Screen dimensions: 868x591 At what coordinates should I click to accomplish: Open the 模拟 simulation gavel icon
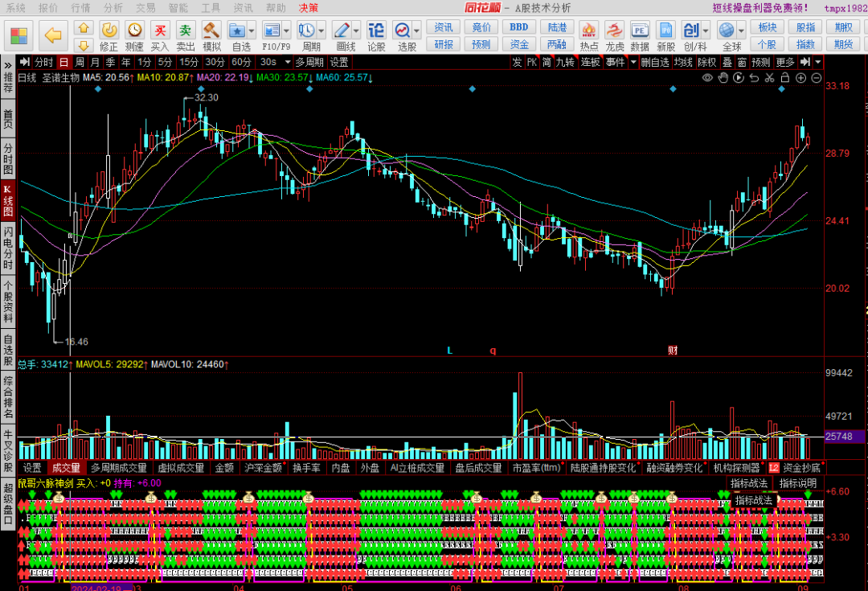point(211,36)
